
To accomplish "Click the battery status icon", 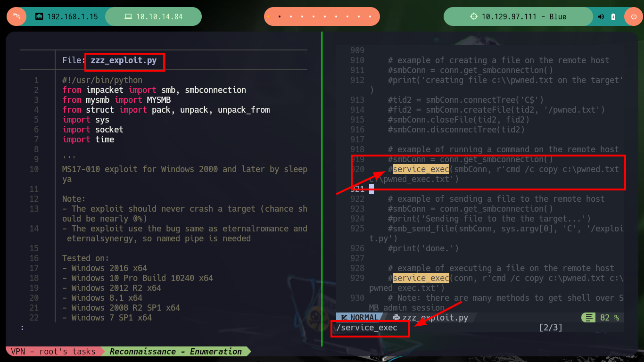I will [613, 16].
